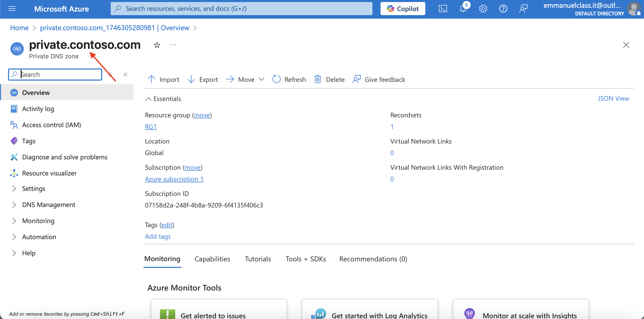Click Export in the toolbar

[203, 80]
